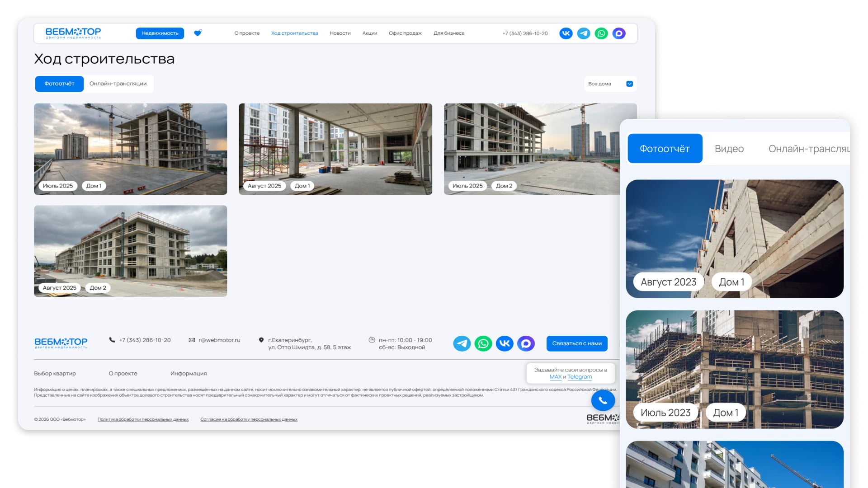This screenshot has height=488, width=868.
Task: Open the Август 2025 Дом 1 photo
Action: [335, 149]
